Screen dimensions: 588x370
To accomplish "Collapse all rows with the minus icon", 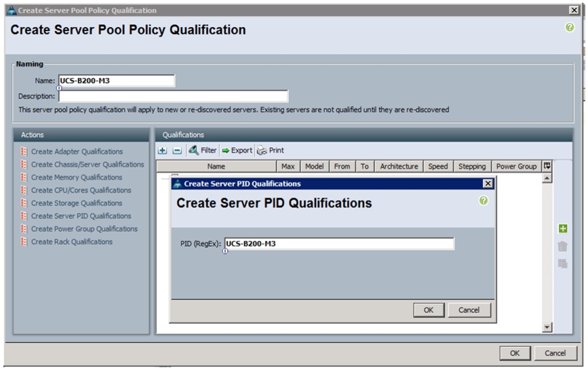I will (x=177, y=150).
